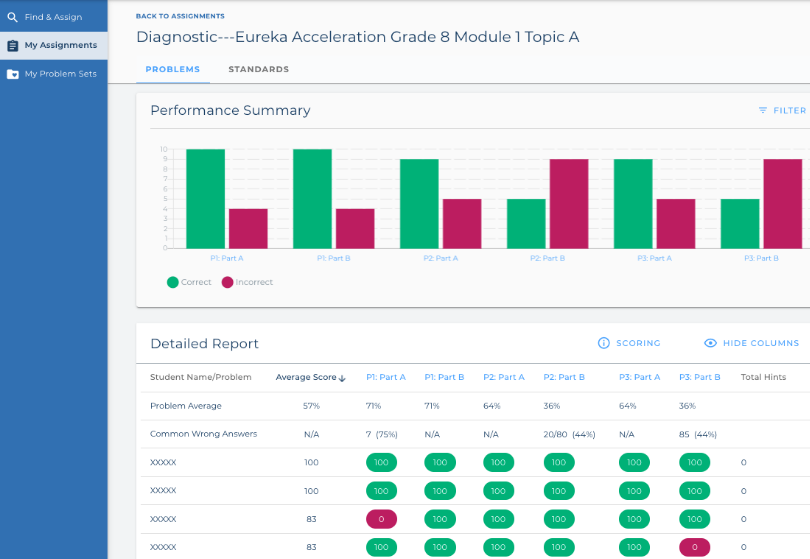
Task: Click the Filter icon in Performance Summary
Action: pos(763,111)
